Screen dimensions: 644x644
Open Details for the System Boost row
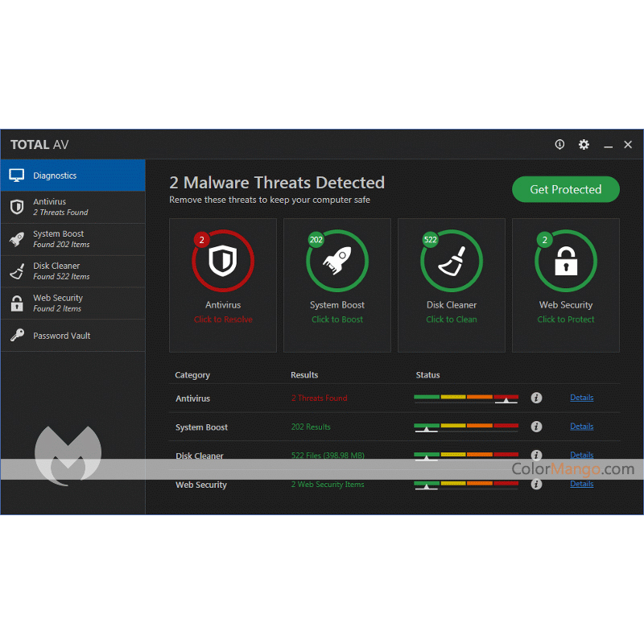coord(581,427)
